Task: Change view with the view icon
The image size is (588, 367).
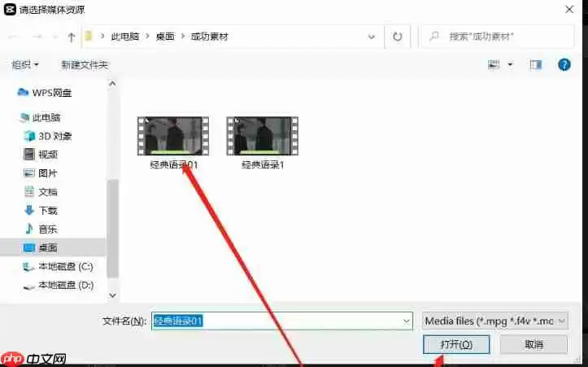Action: pos(494,65)
